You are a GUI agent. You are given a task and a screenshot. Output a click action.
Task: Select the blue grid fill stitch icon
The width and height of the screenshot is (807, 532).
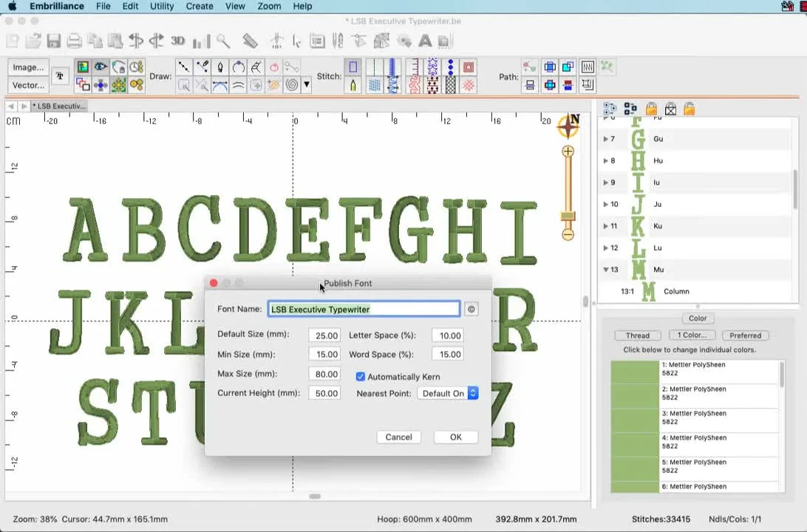375,85
